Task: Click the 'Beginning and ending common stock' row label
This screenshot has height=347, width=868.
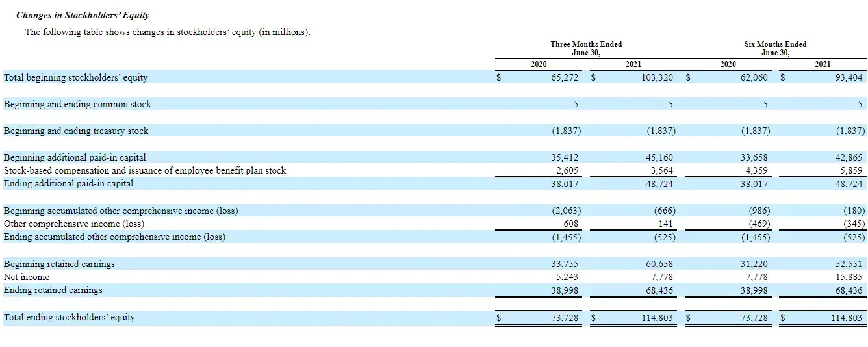Action: (77, 104)
